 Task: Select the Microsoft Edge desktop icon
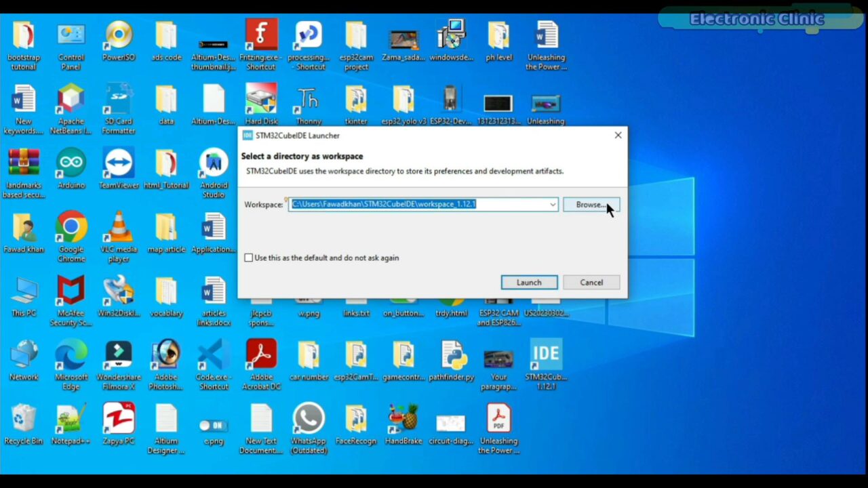[x=71, y=365]
